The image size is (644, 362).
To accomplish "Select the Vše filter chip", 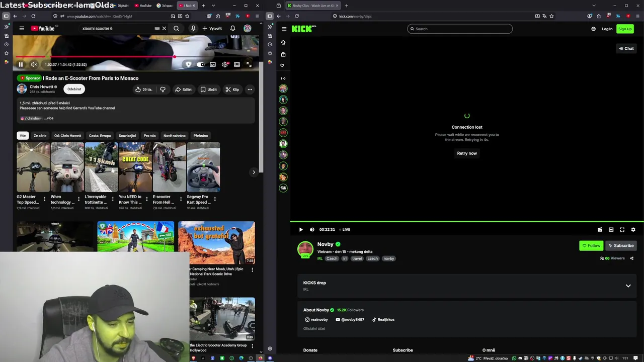I will [x=22, y=136].
